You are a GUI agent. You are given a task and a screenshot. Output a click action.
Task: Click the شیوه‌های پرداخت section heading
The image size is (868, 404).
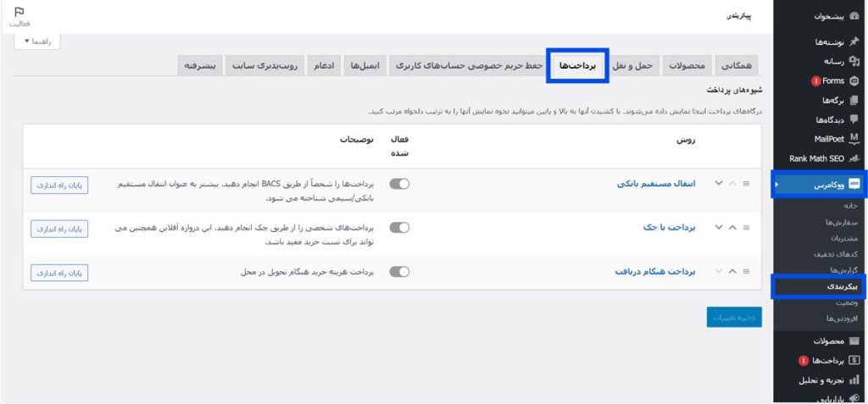coord(735,90)
